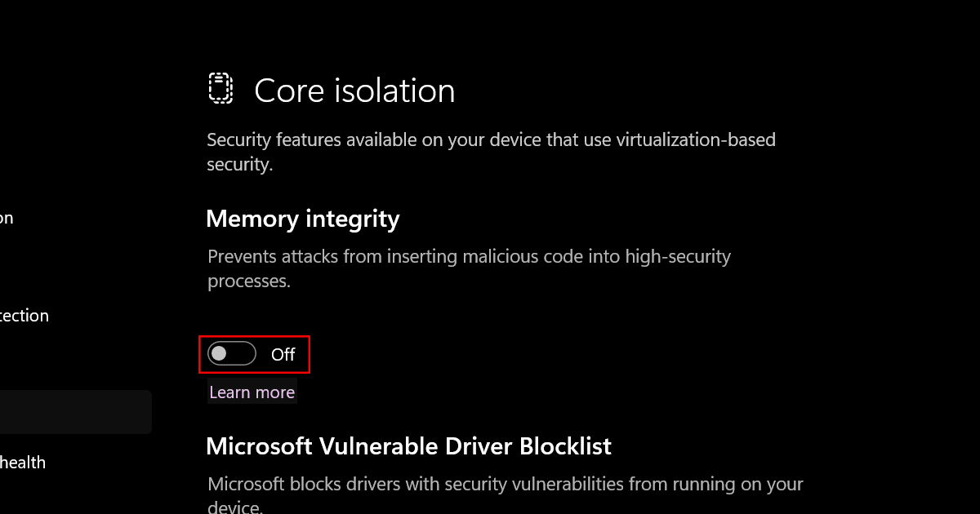Open the sidebar item ending in "tection"
This screenshot has height=514, width=980.
pos(24,316)
